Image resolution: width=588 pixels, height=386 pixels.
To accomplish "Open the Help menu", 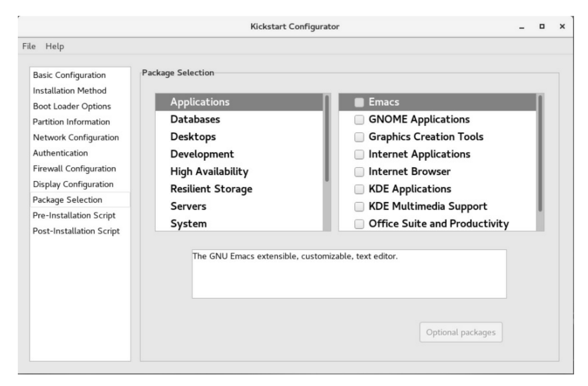I will point(55,46).
